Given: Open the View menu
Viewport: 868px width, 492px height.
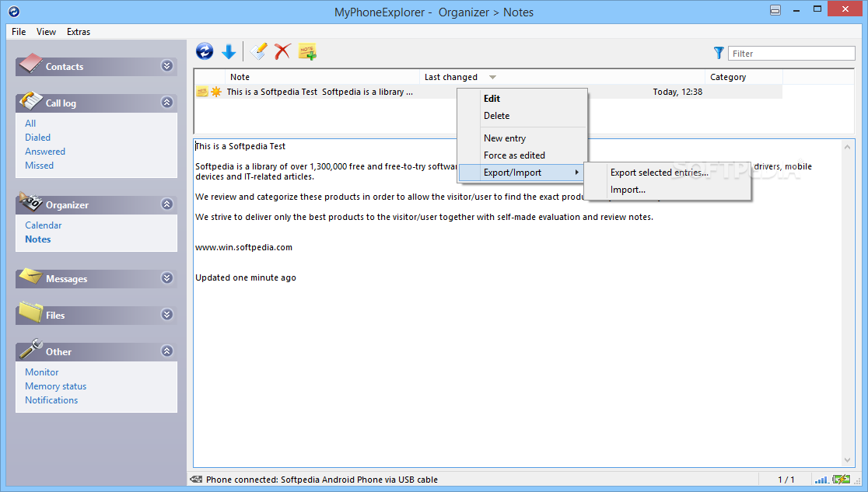Looking at the screenshot, I should [x=46, y=32].
